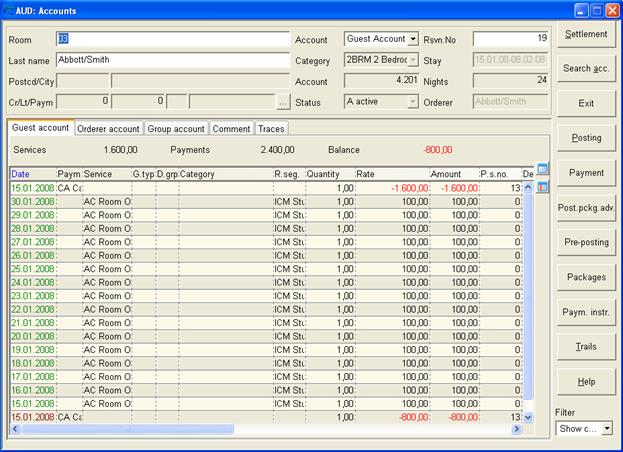The image size is (623, 452).
Task: Click the red -800,00 Balance value
Action: (438, 150)
